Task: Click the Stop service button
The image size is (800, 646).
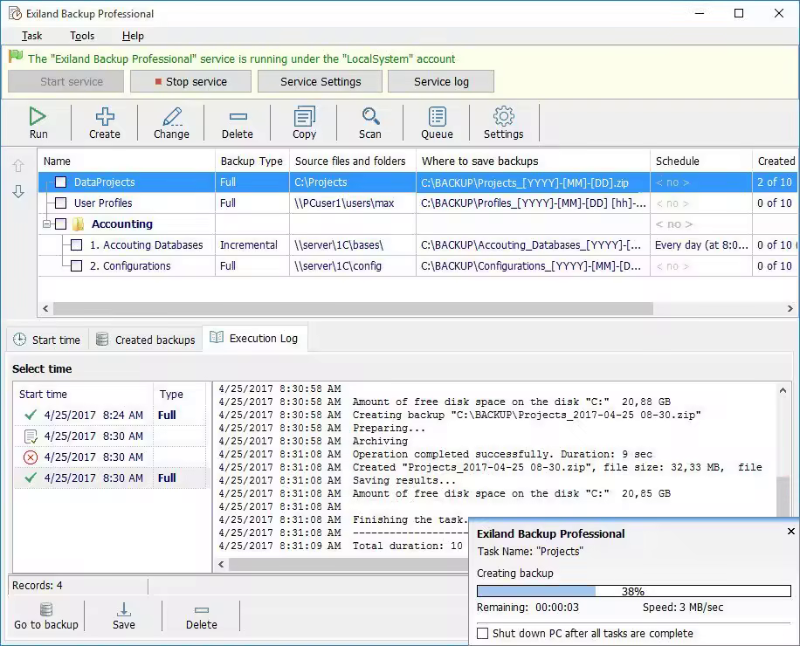Action: (191, 82)
